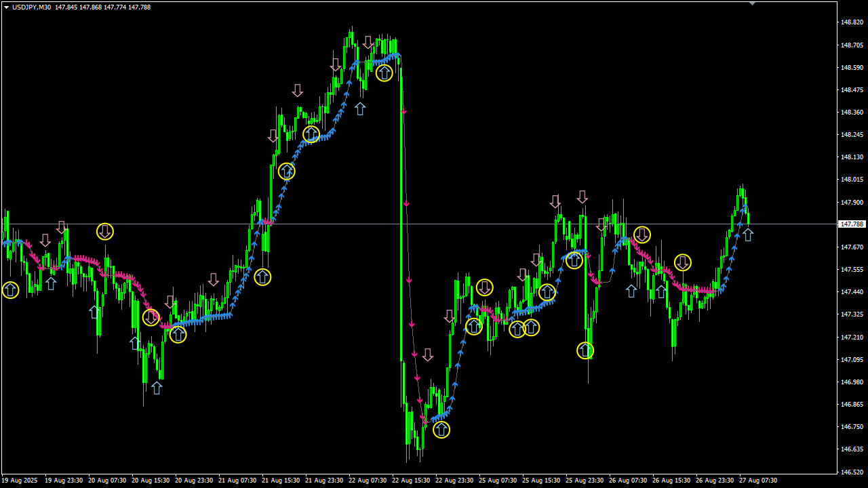Click the 19 Aug 2025 date label
The height and width of the screenshot is (488, 868).
click(19, 481)
